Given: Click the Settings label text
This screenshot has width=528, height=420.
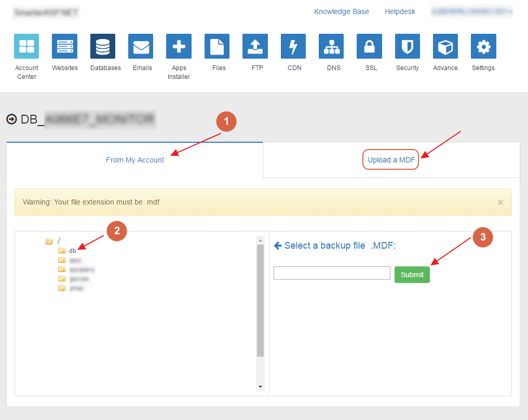Looking at the screenshot, I should [x=483, y=67].
